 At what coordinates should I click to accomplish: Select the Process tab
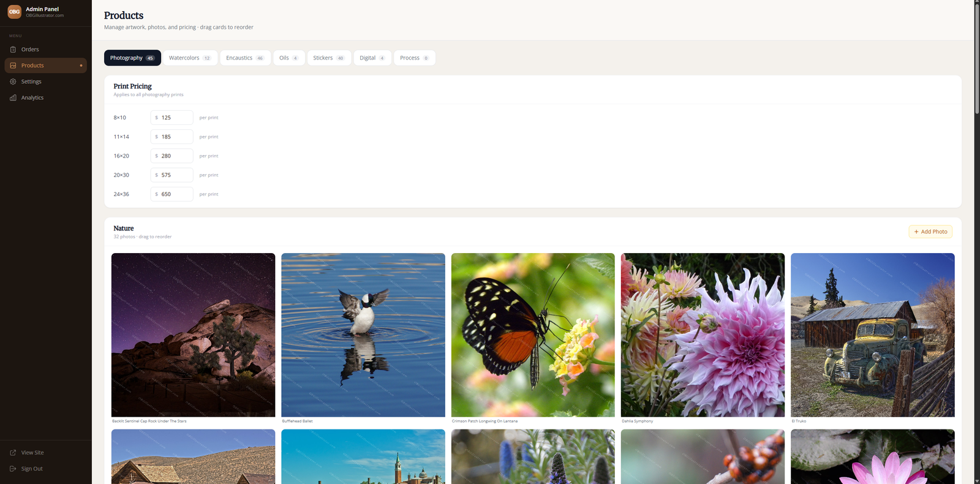[x=414, y=58]
